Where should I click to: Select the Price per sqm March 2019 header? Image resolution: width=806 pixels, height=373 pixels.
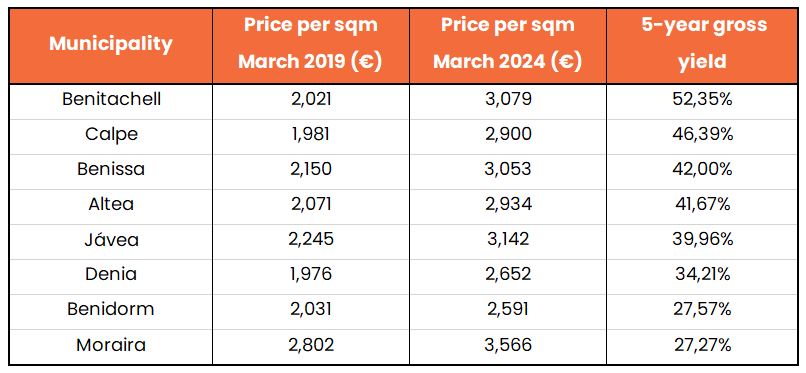310,44
